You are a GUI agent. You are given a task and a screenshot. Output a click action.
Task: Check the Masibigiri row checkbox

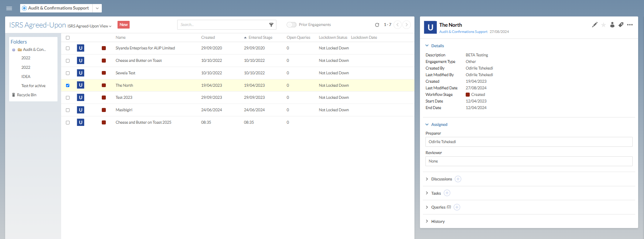pyautogui.click(x=68, y=110)
